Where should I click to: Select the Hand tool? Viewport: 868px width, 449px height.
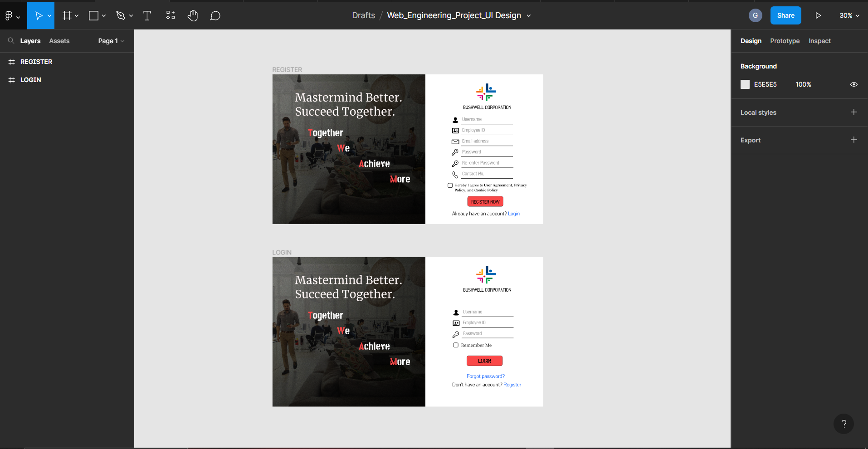pos(193,15)
